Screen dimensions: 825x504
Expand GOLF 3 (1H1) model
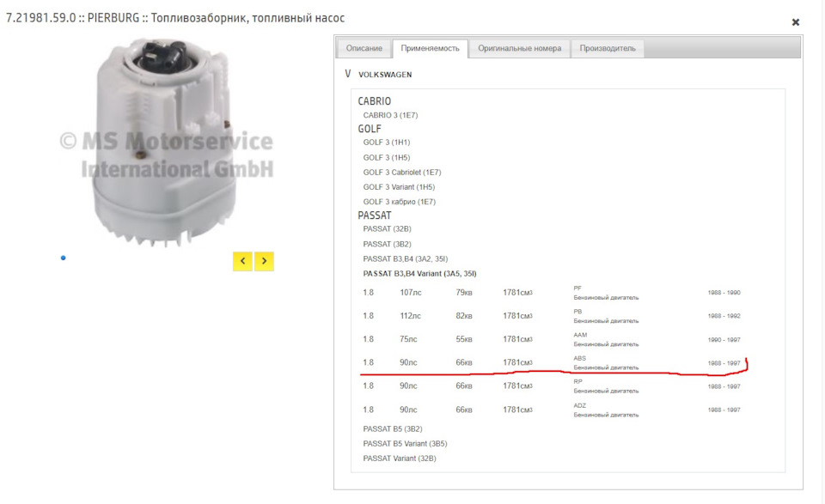386,143
